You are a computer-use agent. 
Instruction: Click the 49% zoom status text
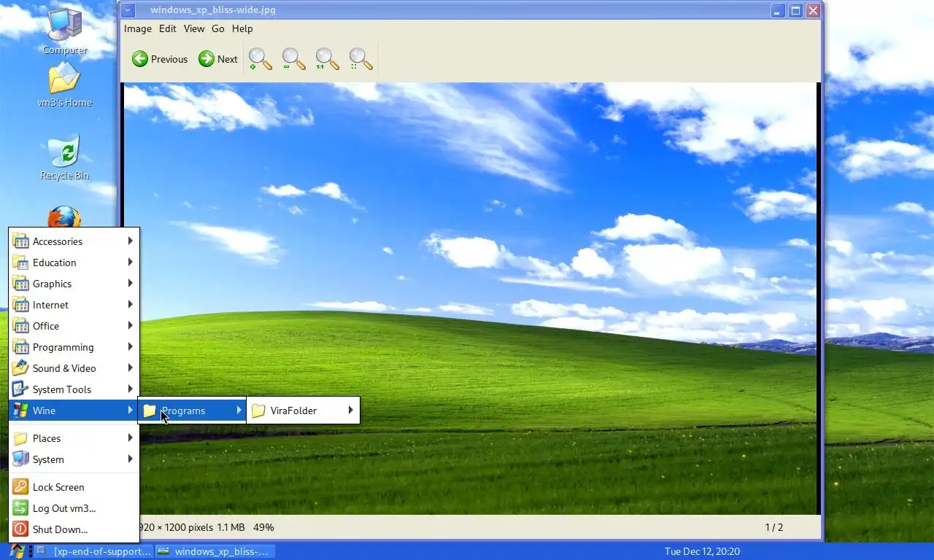tap(263, 527)
